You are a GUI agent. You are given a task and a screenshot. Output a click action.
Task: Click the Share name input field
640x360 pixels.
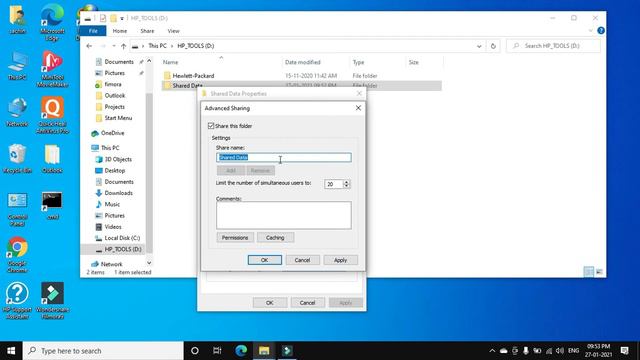click(x=284, y=158)
